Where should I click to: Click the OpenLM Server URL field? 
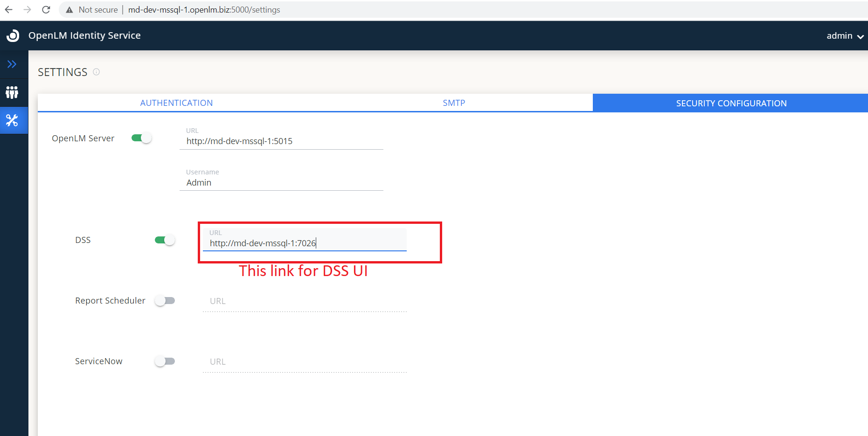[x=281, y=141]
